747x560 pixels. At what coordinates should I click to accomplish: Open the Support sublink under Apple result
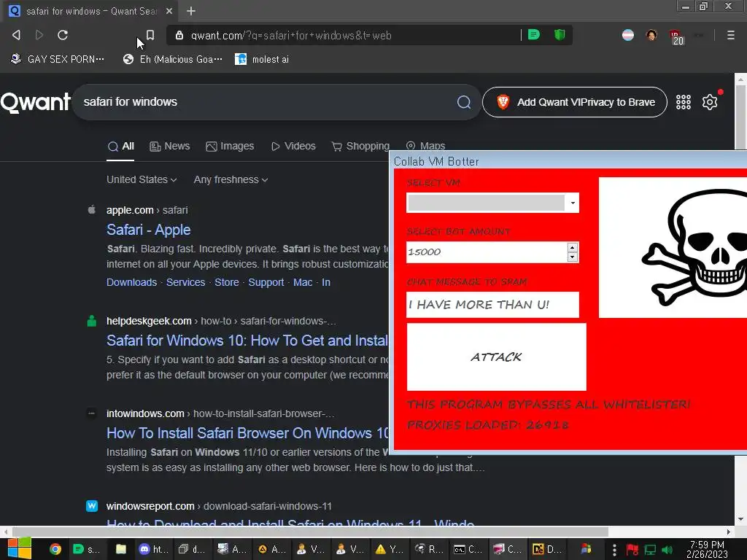[x=266, y=282]
